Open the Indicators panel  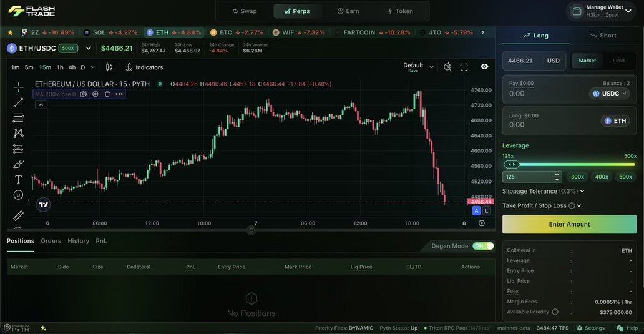144,67
